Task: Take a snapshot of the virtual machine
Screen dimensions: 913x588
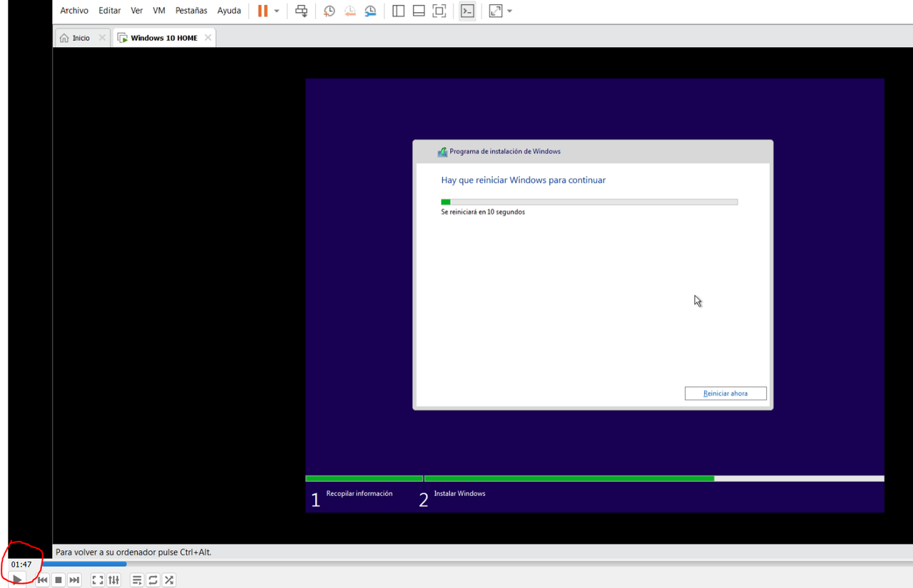Action: coord(329,11)
